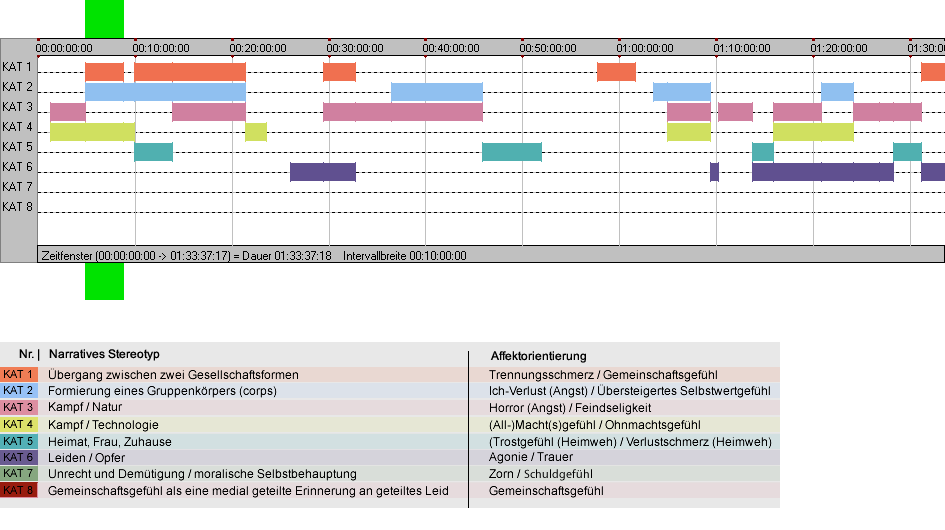Click 'Unrecht und Demütigung' legend entry
This screenshot has width=945, height=530.
point(202,474)
